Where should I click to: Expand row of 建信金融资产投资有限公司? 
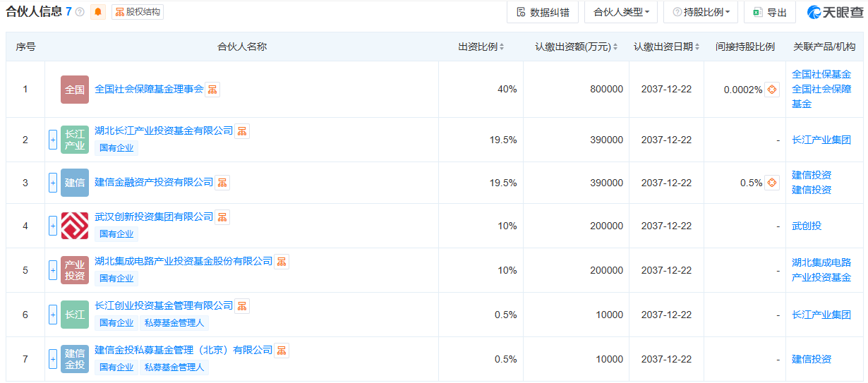click(x=53, y=183)
